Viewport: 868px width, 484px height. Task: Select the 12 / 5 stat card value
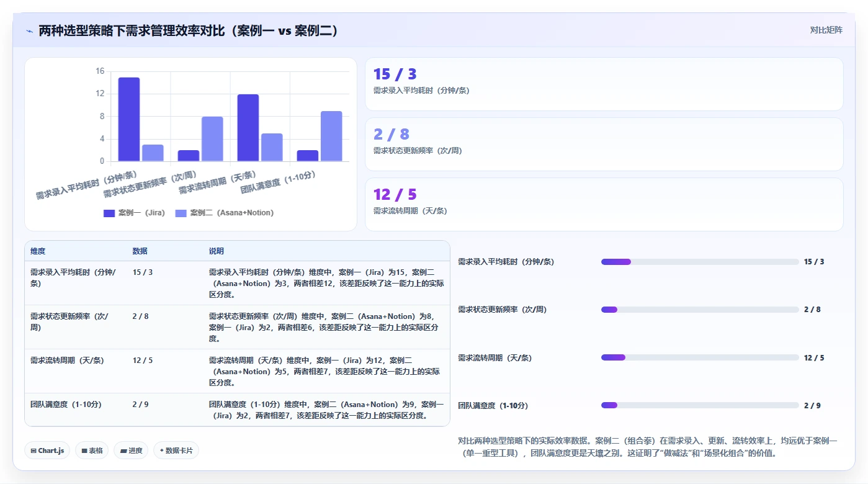tap(395, 195)
